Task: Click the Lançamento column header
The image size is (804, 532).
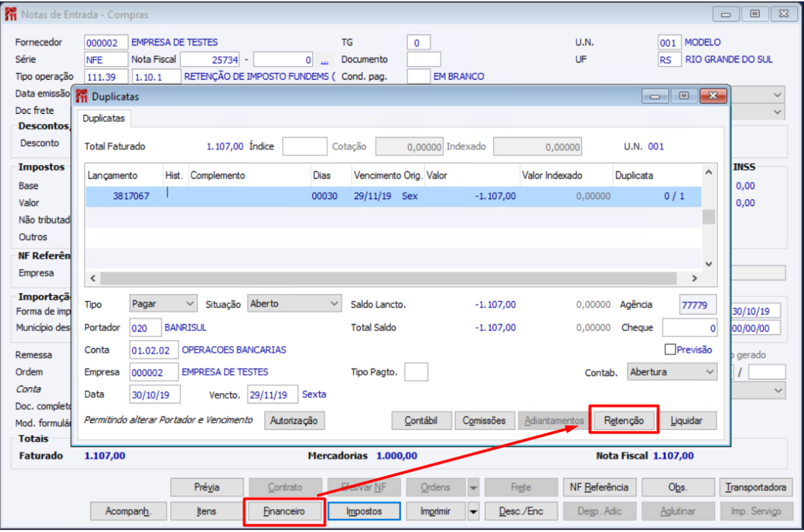Action: tap(124, 175)
